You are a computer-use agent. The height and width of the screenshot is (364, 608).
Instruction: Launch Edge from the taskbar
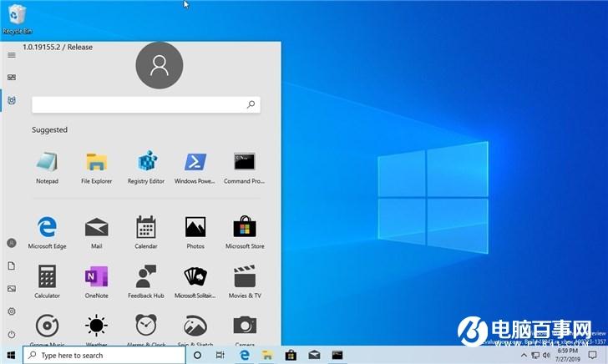(244, 355)
